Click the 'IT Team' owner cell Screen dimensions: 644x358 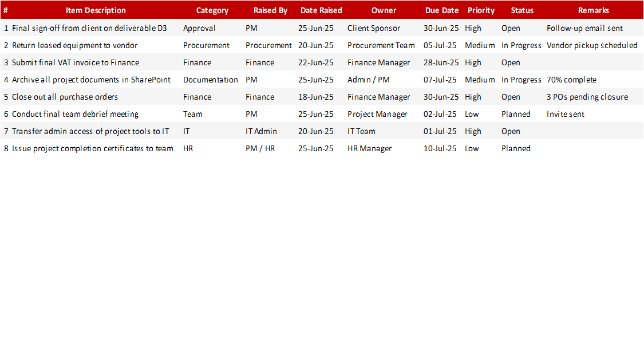(x=361, y=132)
